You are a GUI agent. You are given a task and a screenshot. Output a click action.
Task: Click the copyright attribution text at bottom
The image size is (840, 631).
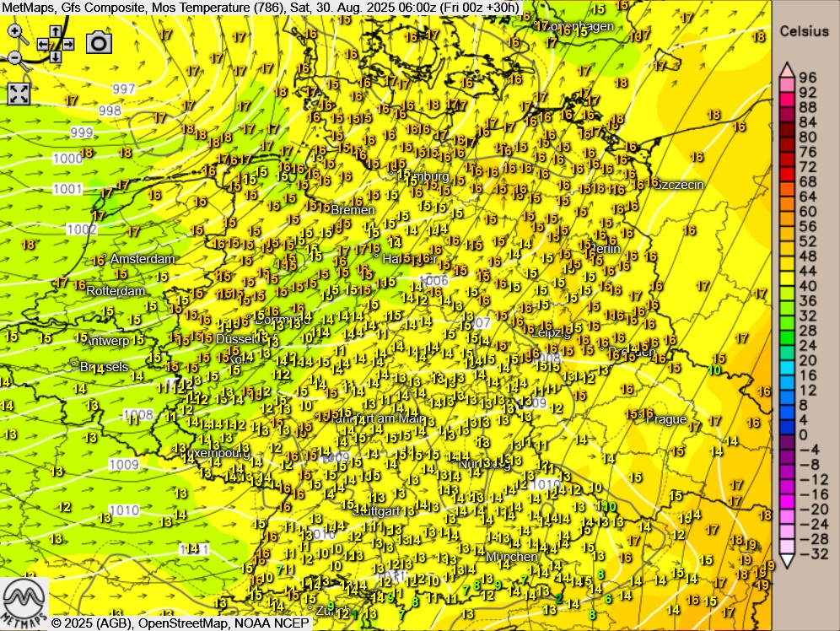point(180,623)
